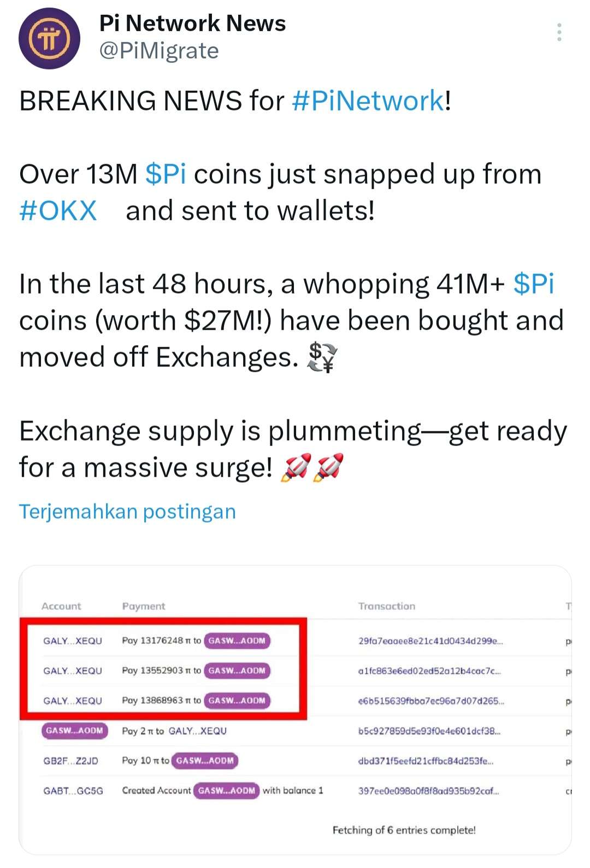Tap the first $Pi cashtag
The image size is (590, 868).
click(x=166, y=174)
